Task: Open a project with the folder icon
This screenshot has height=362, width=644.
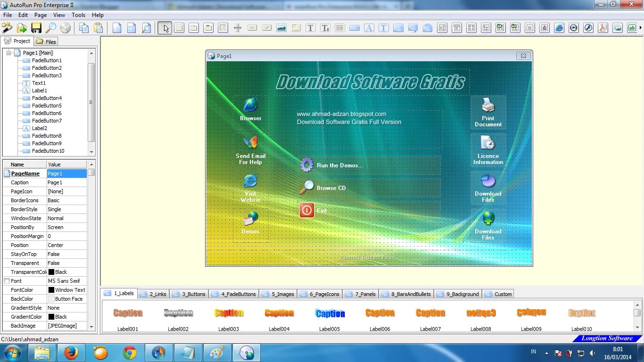Action: pyautogui.click(x=22, y=28)
